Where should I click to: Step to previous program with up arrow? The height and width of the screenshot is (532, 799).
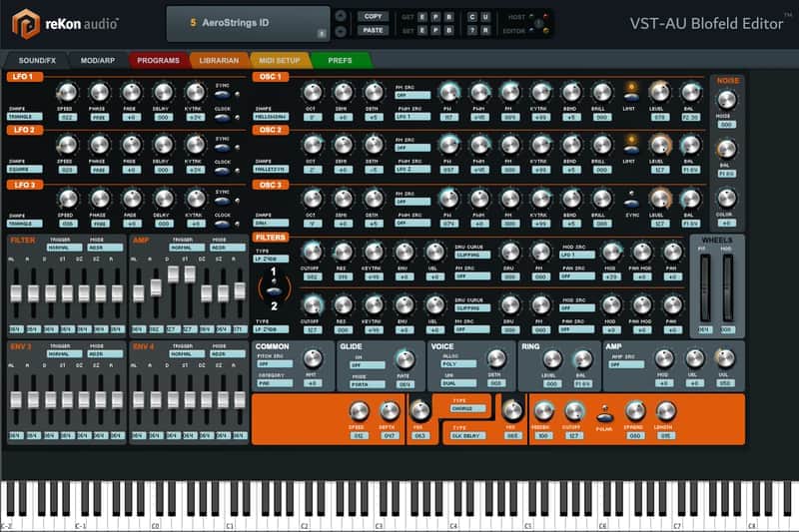tap(341, 16)
